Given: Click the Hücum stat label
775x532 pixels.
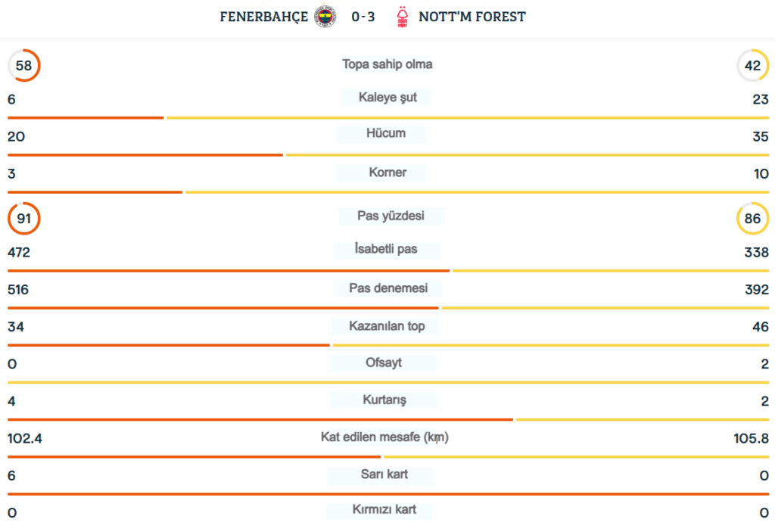Looking at the screenshot, I should point(386,133).
